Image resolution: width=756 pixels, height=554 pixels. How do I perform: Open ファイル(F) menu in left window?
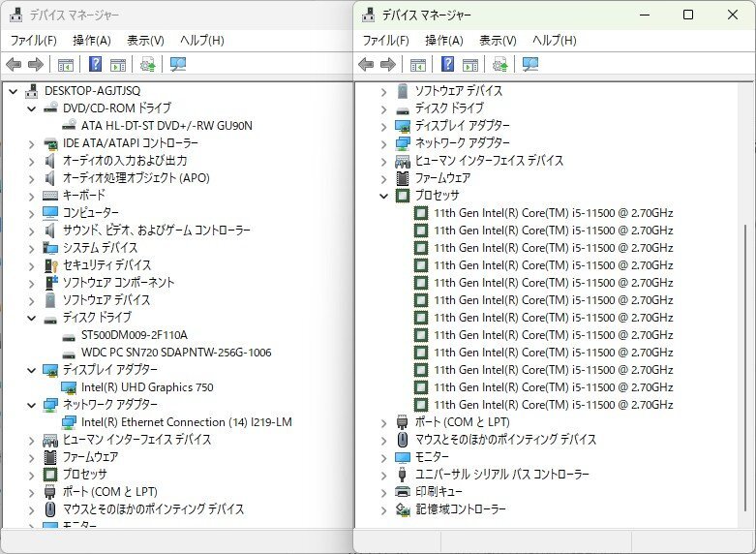point(33,40)
